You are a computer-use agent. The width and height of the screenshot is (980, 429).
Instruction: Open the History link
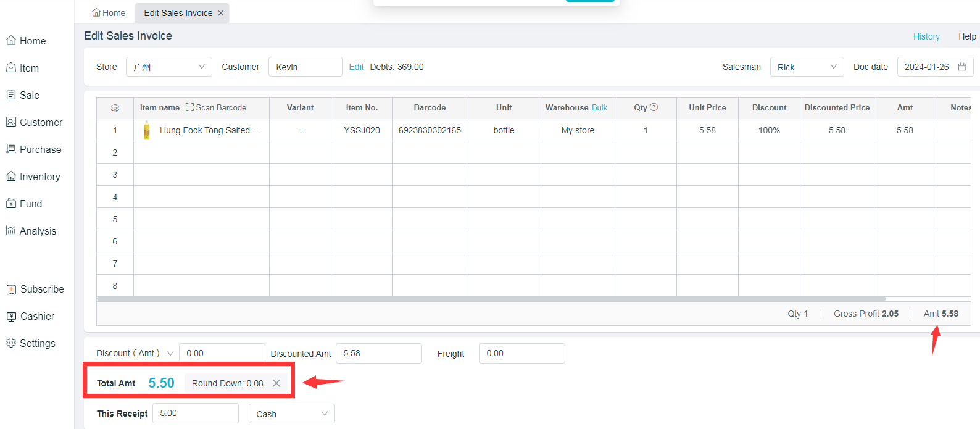pyautogui.click(x=926, y=36)
